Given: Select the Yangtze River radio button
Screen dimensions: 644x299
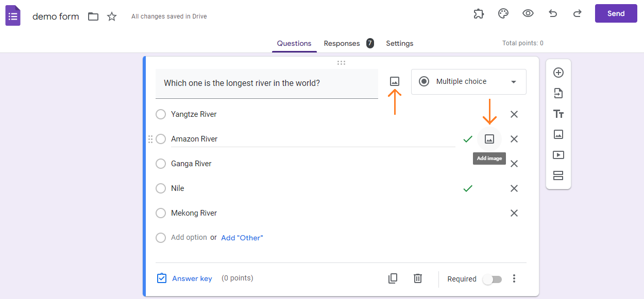Looking at the screenshot, I should pos(161,114).
